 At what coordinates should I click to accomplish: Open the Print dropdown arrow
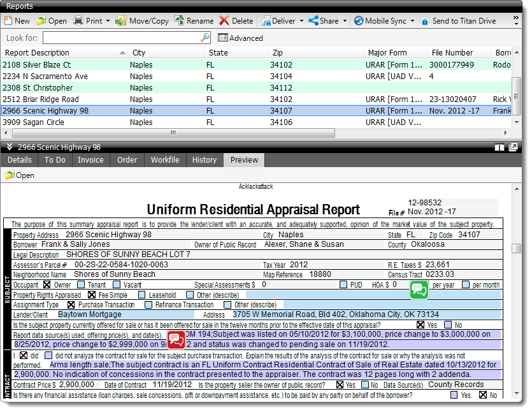pos(109,21)
